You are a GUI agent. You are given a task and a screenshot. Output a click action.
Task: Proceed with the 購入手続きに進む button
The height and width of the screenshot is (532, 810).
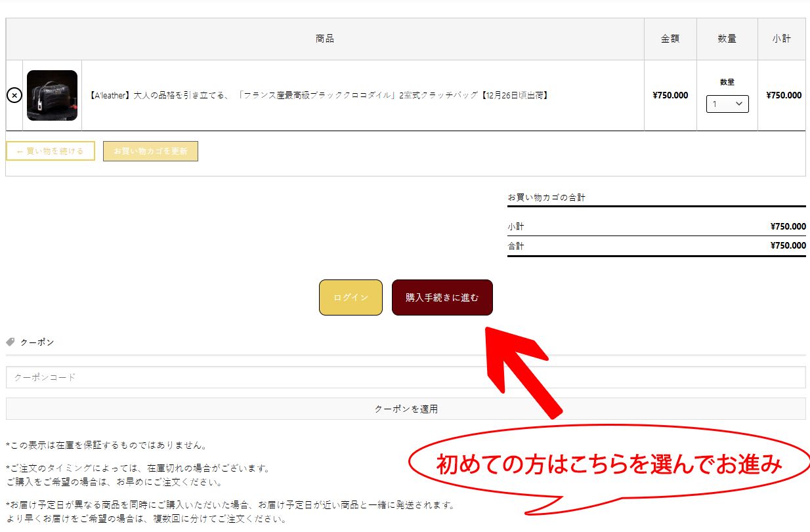442,298
